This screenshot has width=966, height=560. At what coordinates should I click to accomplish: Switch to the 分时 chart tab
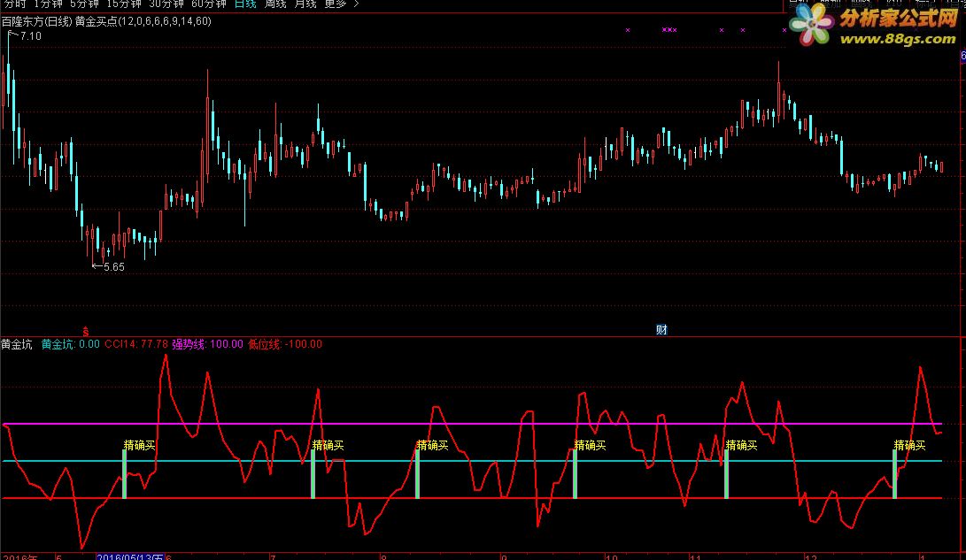[x=15, y=4]
